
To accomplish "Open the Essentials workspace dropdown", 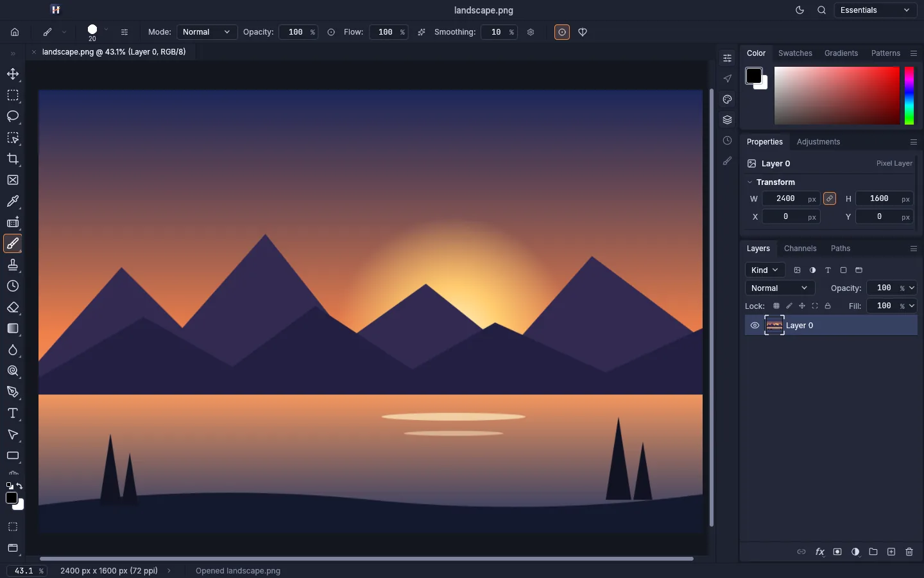I will coord(875,10).
